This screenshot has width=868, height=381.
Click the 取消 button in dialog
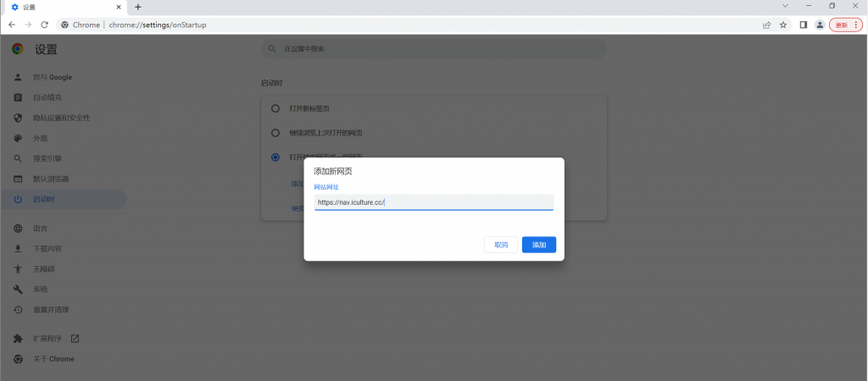[501, 245]
